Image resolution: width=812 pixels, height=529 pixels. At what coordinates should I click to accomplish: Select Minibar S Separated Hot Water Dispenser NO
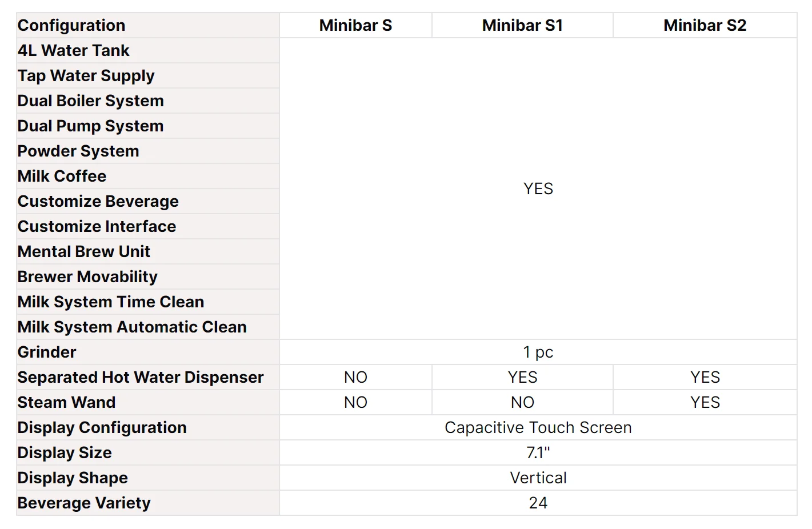[355, 378]
